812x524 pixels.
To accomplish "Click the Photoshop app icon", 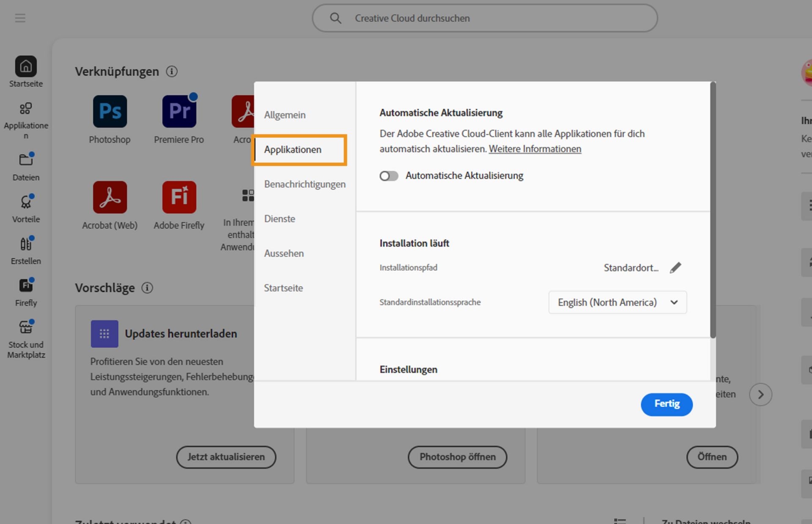I will click(110, 112).
